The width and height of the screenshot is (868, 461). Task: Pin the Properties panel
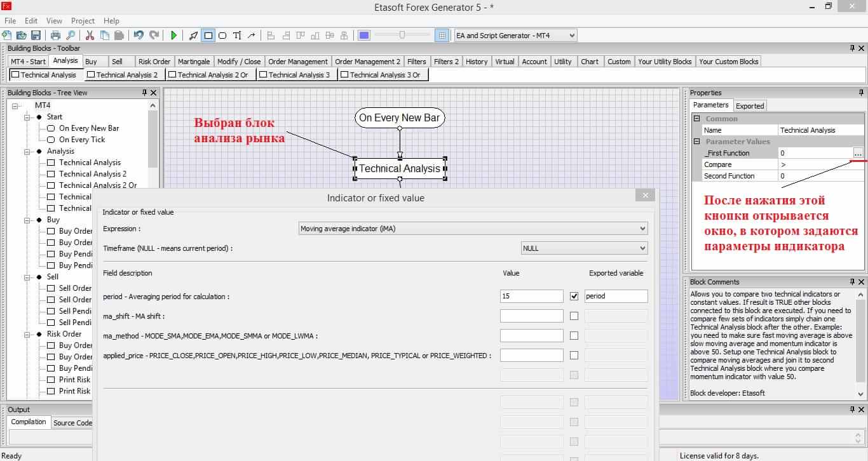click(x=861, y=93)
